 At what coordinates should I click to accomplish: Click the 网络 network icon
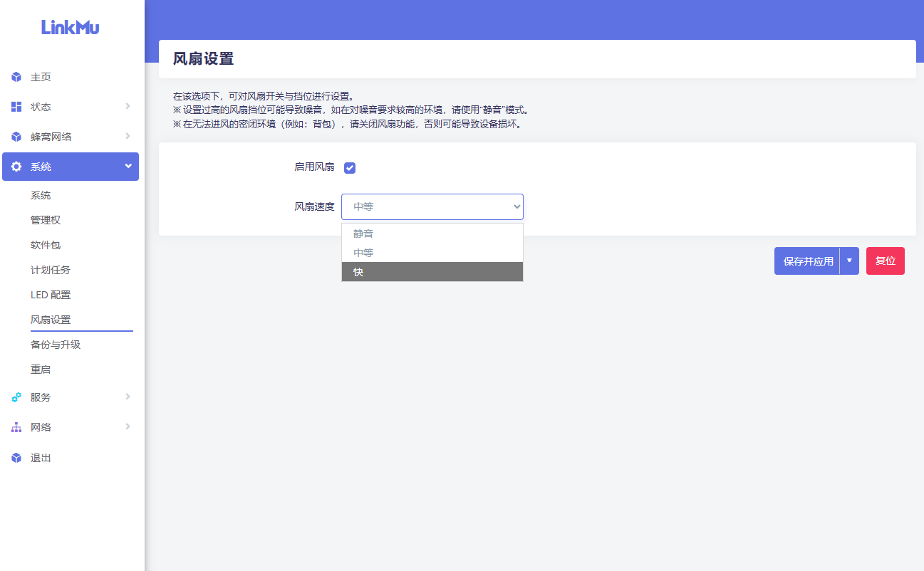coord(16,427)
